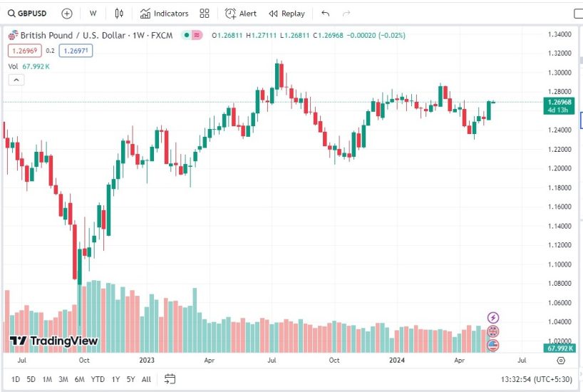The image size is (583, 392).
Task: Open the Indicators dialog
Action: coord(165,14)
